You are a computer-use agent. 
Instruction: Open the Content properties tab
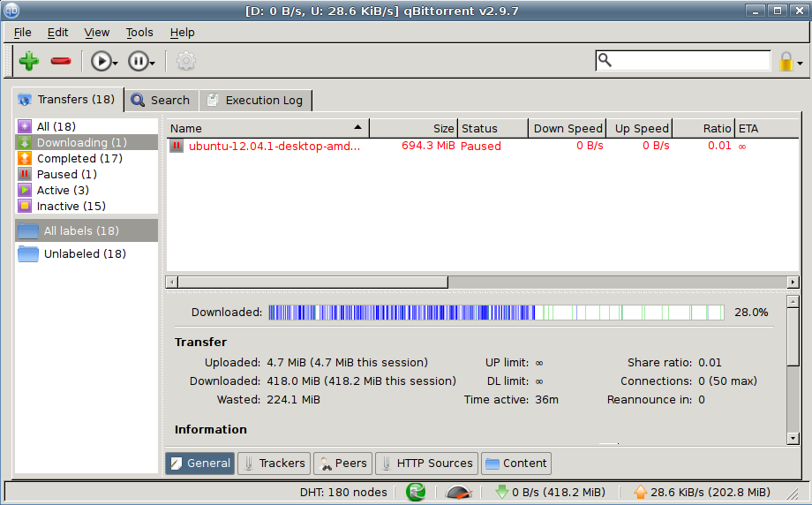click(515, 463)
